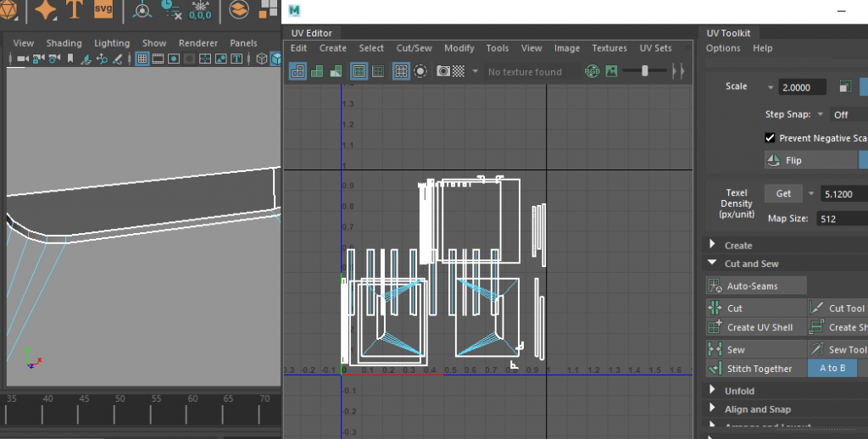The image size is (868, 439).
Task: Adjust the texture dim slider handle
Action: pos(645,72)
